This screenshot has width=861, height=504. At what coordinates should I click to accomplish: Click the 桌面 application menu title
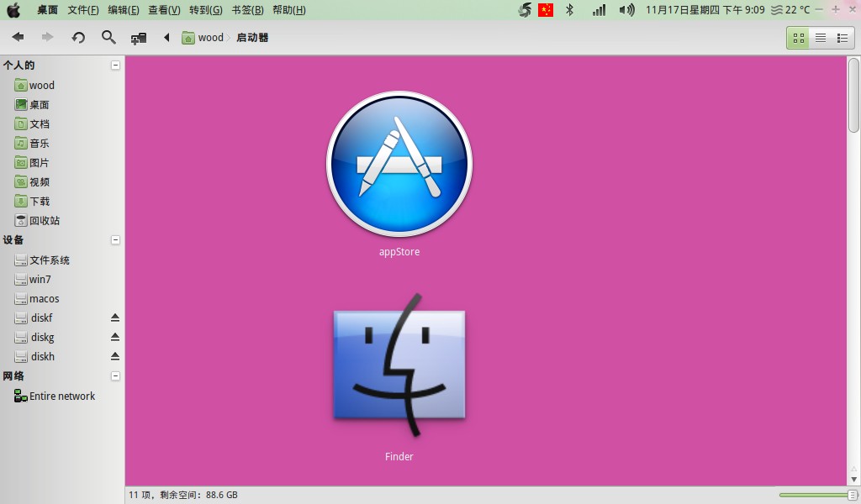point(47,10)
